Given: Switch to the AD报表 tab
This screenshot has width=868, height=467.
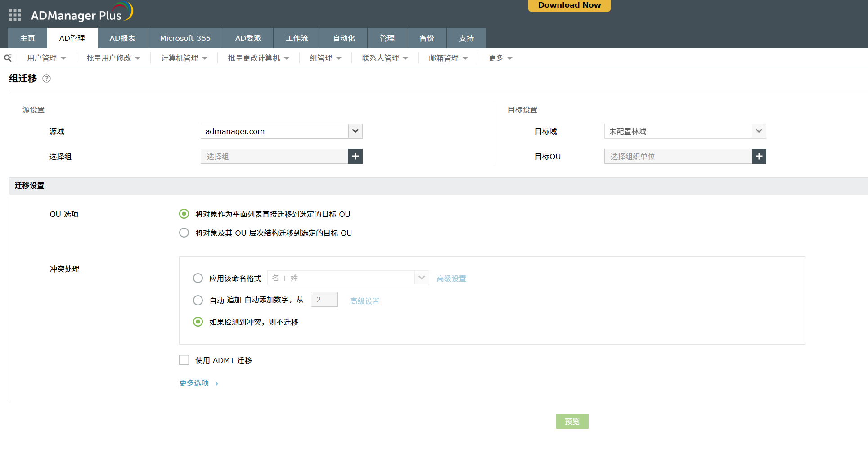Looking at the screenshot, I should point(122,38).
